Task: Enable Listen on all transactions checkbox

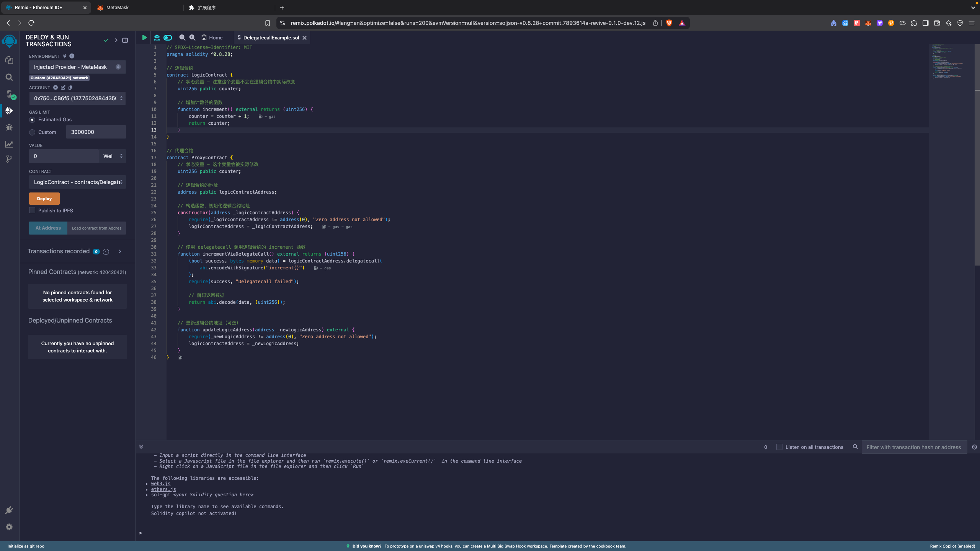Action: click(779, 447)
